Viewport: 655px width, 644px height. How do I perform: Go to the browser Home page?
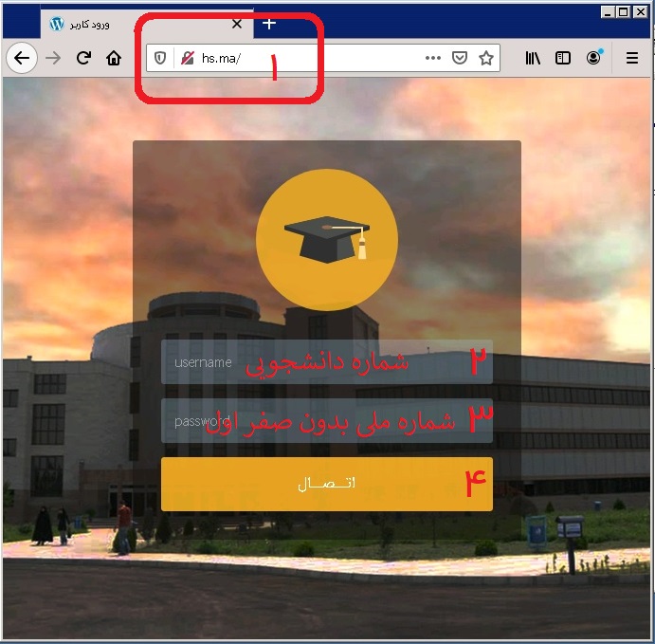click(114, 58)
